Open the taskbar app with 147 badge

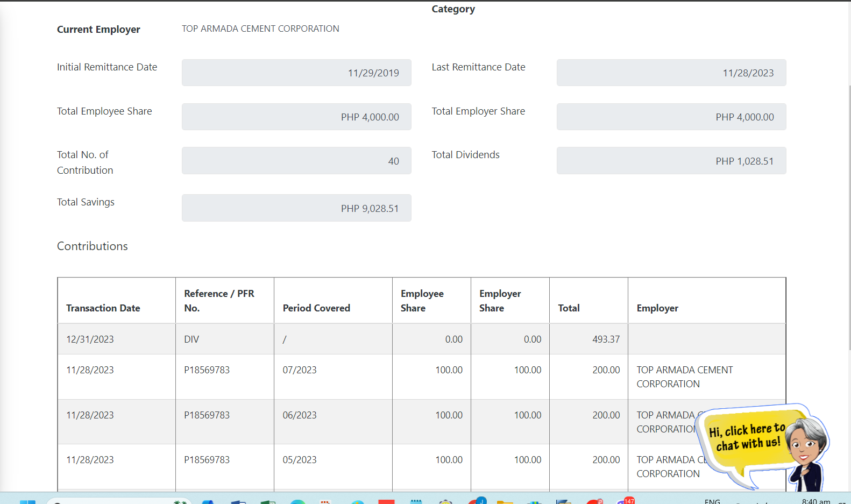pyautogui.click(x=625, y=501)
